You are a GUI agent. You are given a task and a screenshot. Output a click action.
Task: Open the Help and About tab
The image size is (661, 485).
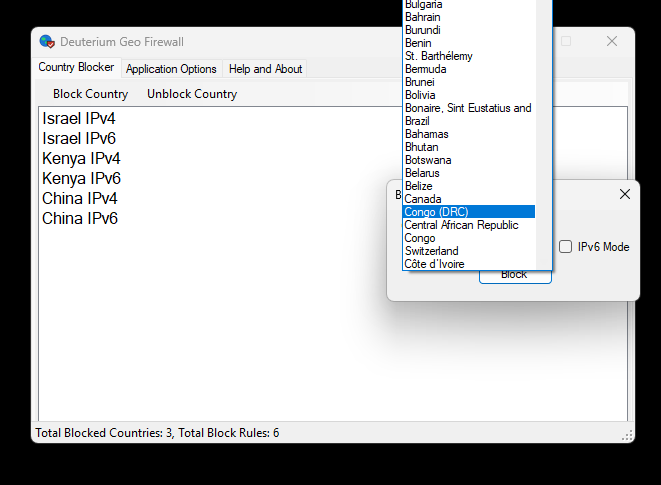coord(266,69)
